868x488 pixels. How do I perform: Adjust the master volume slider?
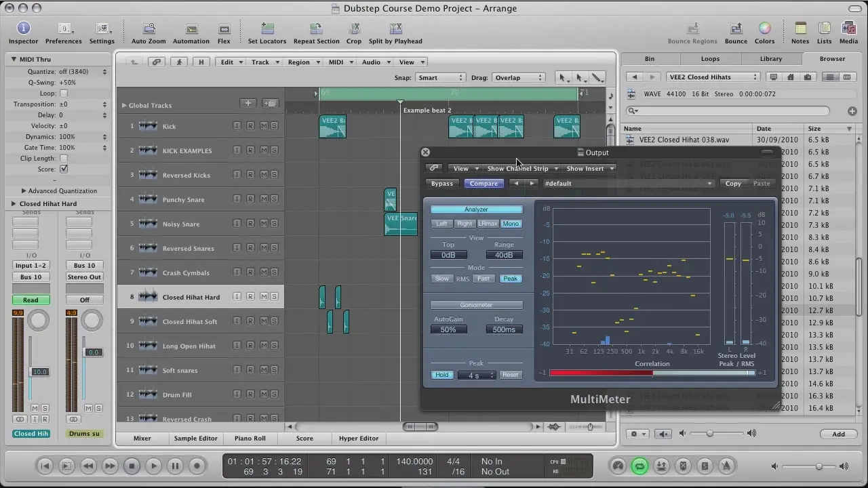coord(818,466)
